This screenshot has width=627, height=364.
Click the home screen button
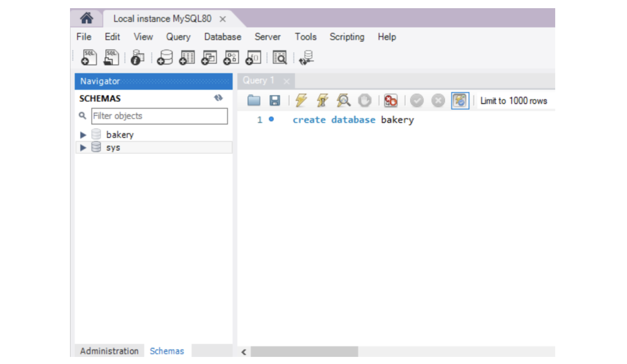point(86,18)
